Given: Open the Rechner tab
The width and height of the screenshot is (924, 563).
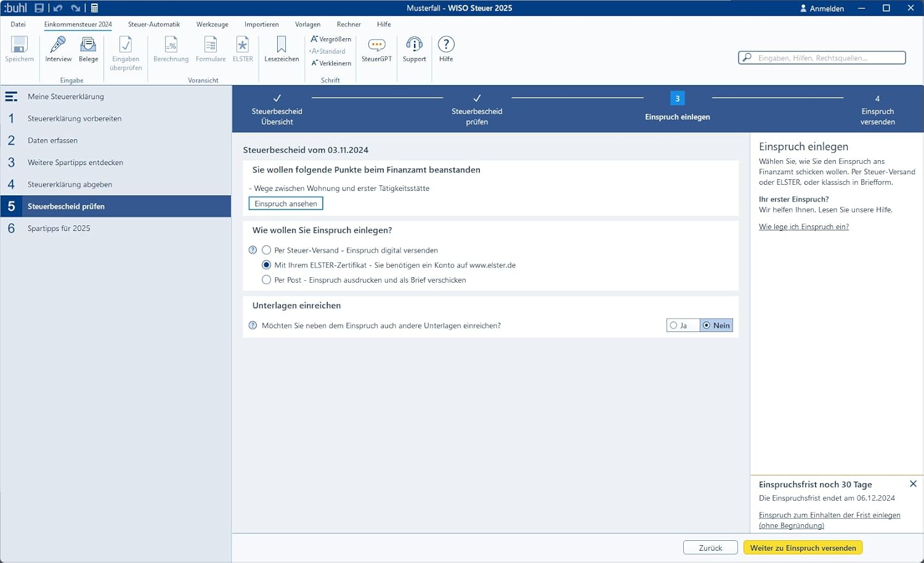Looking at the screenshot, I should (349, 24).
